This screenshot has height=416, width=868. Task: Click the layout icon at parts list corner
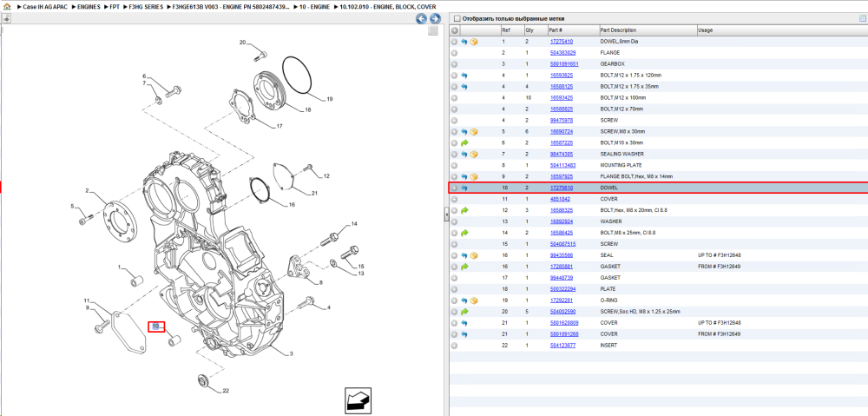point(862,18)
